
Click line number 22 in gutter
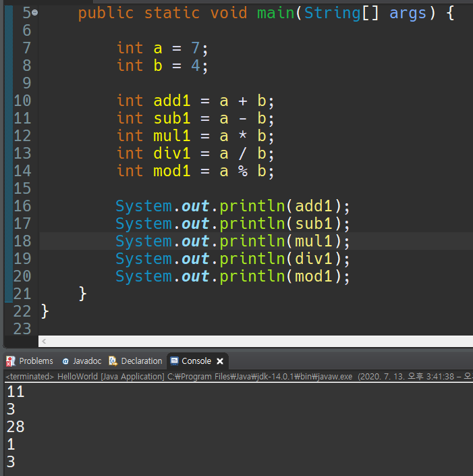(22, 311)
